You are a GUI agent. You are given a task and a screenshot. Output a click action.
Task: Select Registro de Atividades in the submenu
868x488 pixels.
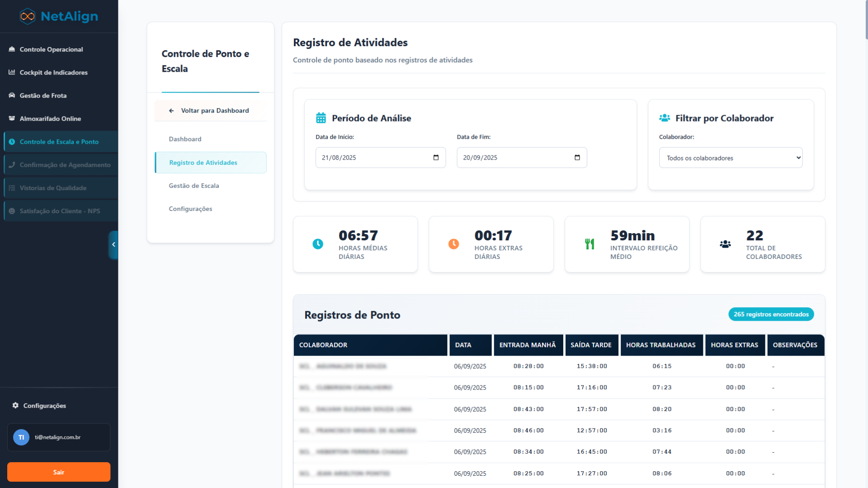pyautogui.click(x=203, y=163)
